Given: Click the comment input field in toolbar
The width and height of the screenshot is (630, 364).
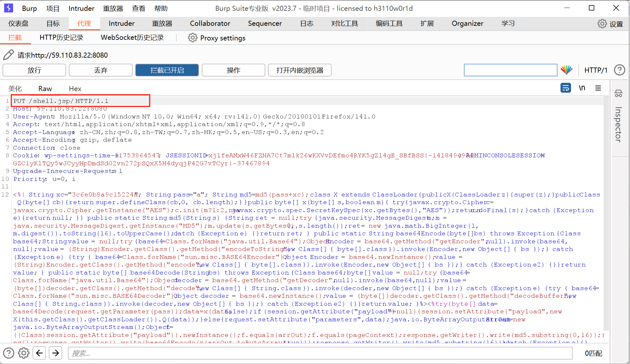Looking at the screenshot, I should (510, 70).
